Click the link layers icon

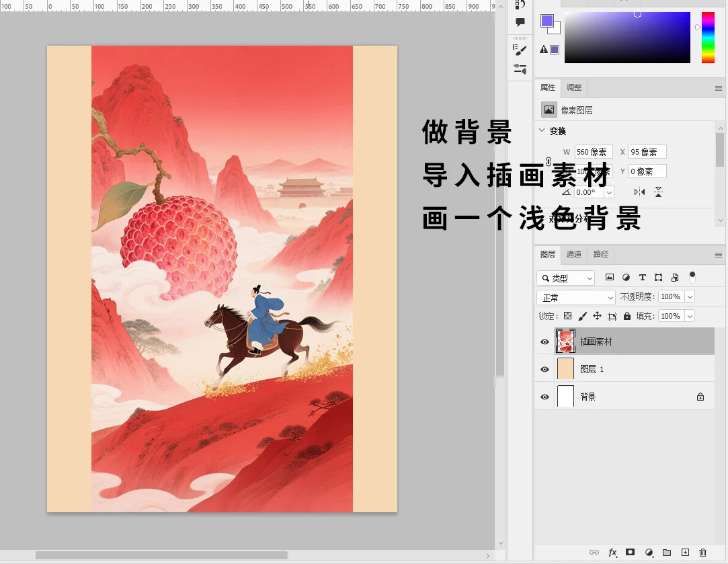[594, 553]
